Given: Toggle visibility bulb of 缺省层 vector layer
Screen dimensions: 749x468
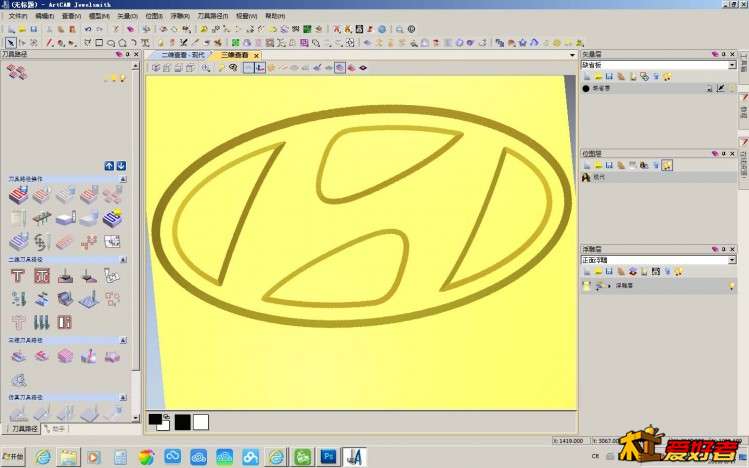Looking at the screenshot, I should click(x=732, y=88).
